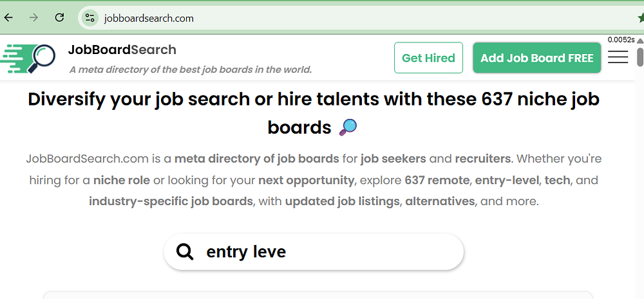Go back to the previous page
The height and width of the screenshot is (299, 644).
[8, 17]
